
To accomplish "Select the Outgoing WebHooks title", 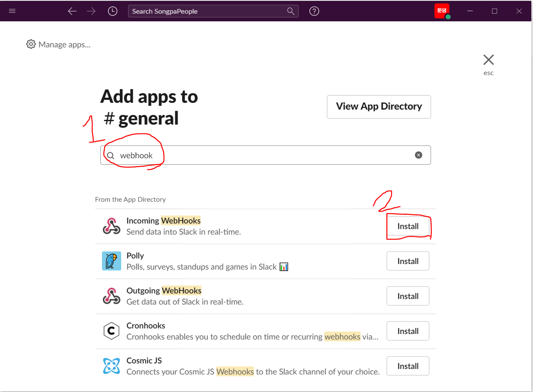I will (x=164, y=290).
